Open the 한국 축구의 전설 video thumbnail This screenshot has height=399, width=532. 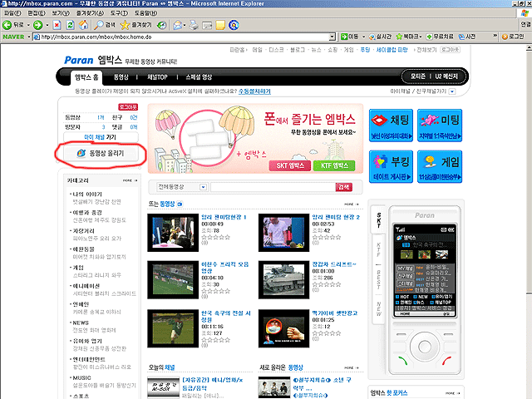pos(173,328)
